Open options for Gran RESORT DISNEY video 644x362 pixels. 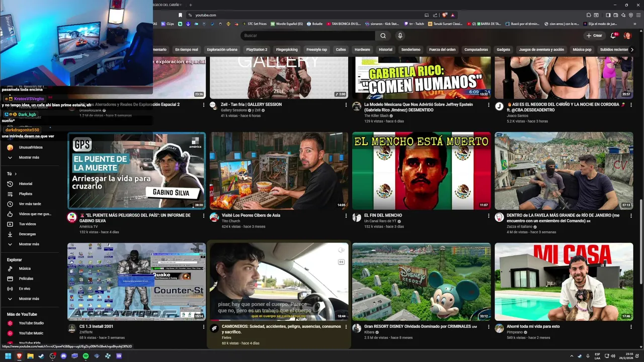tap(489, 327)
